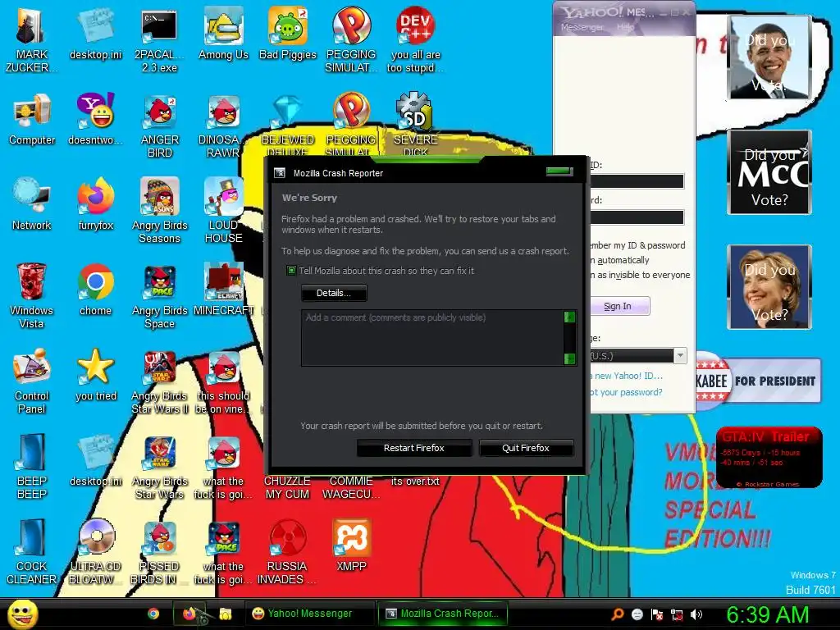This screenshot has width=840, height=630.
Task: Select the COMMIE WAGECU desktop icon
Action: (351, 487)
